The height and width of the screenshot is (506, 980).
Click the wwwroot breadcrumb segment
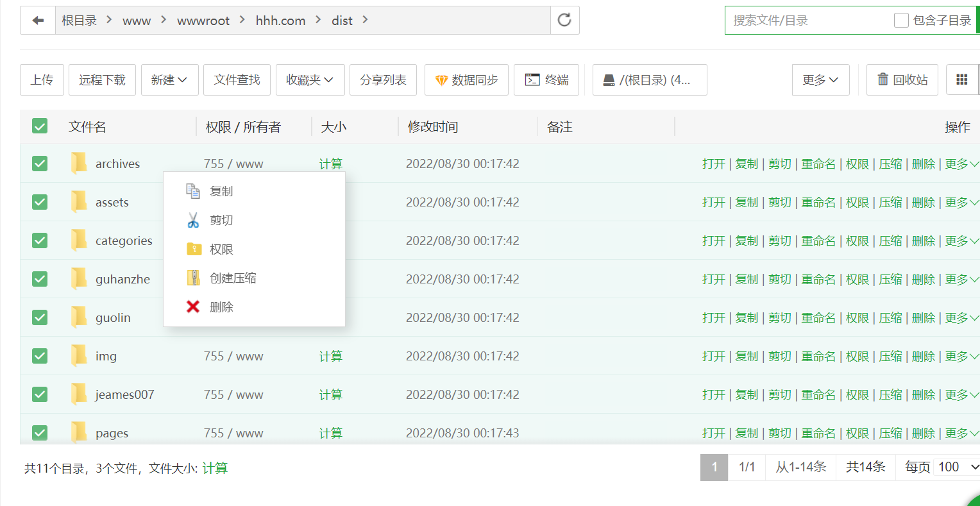point(203,21)
